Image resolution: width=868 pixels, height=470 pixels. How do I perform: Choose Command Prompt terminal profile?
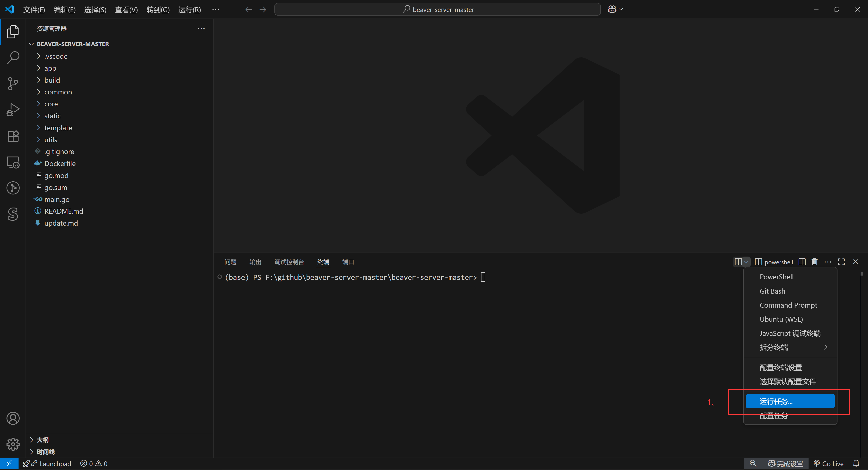tap(790, 305)
